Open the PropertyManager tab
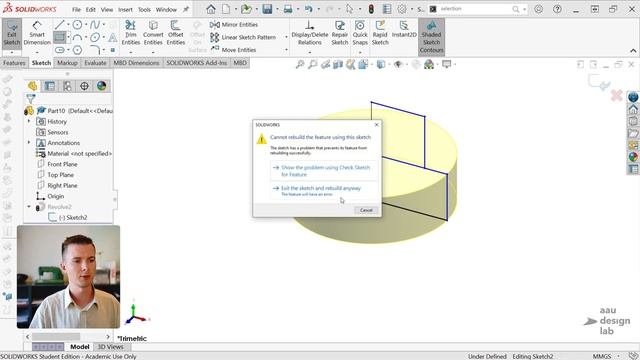 point(50,86)
